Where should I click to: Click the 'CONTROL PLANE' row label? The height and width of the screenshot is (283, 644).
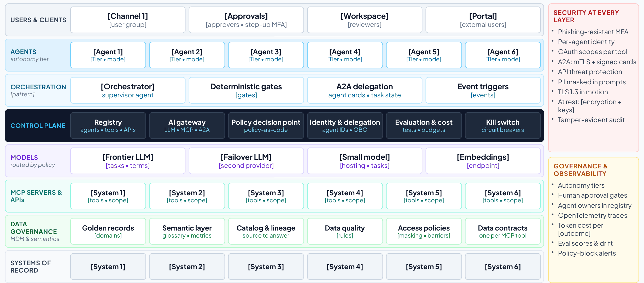(38, 126)
